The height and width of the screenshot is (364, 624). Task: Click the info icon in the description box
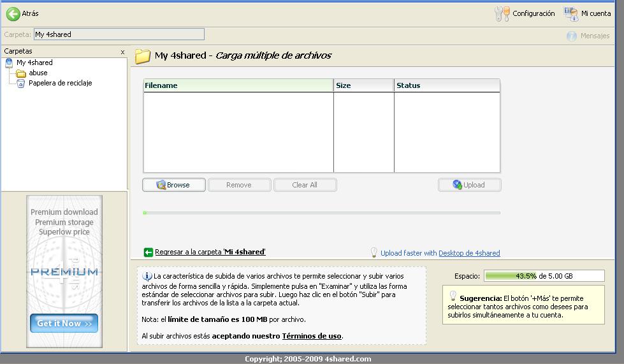coord(147,275)
